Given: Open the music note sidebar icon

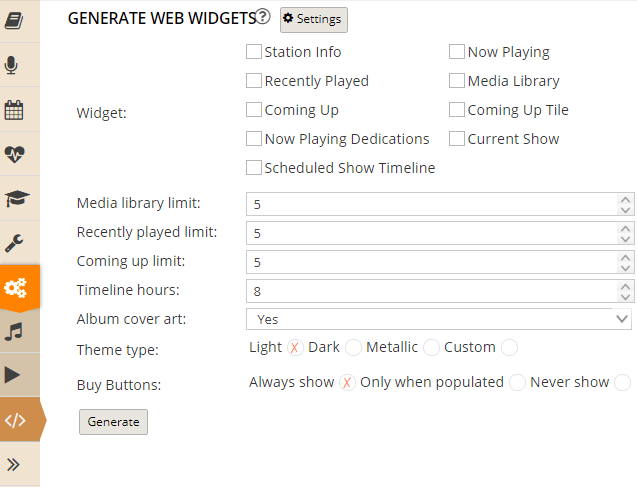Looking at the screenshot, I should (x=14, y=331).
